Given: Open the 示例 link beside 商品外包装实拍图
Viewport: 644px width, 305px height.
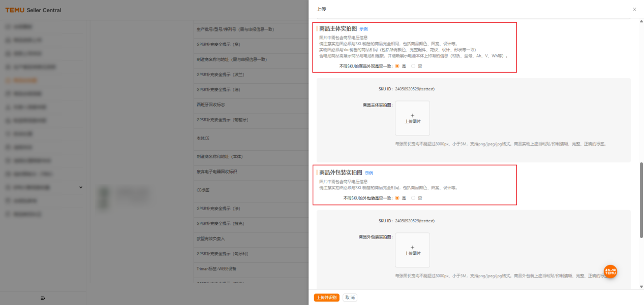Looking at the screenshot, I should 368,173.
